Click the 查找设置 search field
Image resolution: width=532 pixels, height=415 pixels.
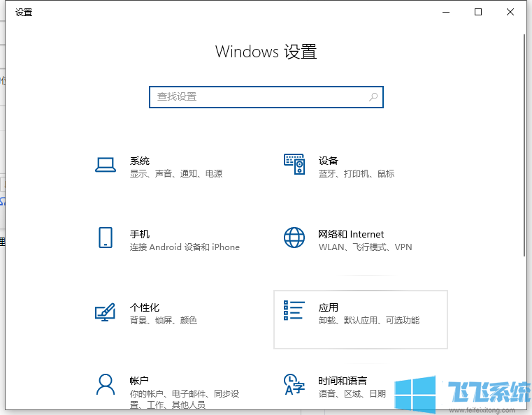266,97
